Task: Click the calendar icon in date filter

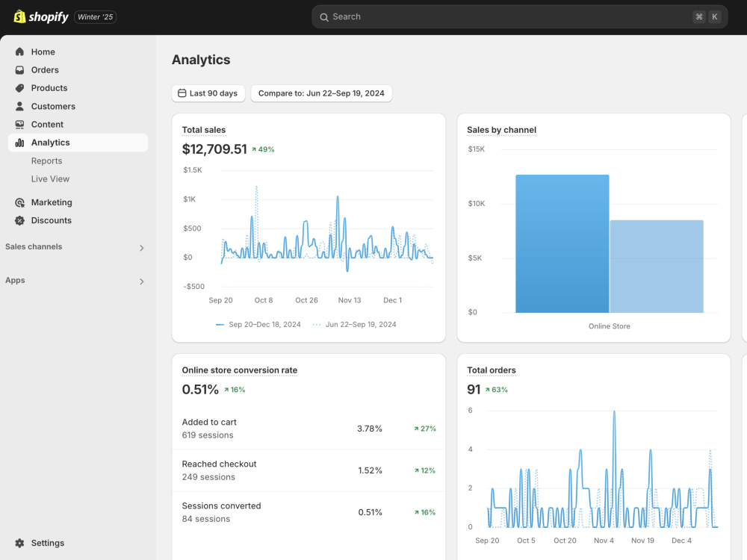Action: click(182, 93)
